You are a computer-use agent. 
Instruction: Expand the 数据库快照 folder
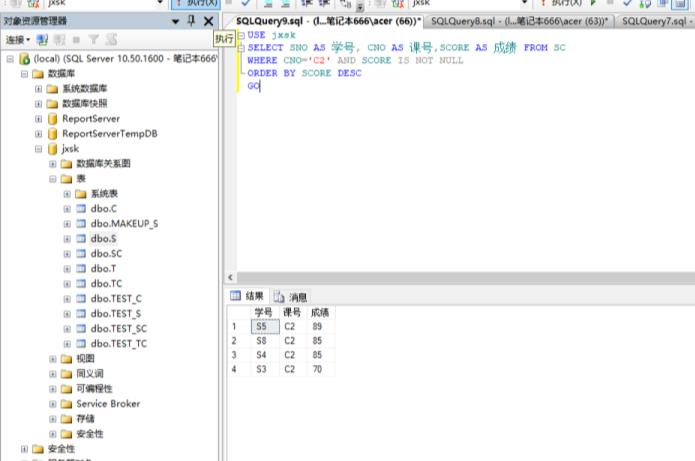click(39, 104)
